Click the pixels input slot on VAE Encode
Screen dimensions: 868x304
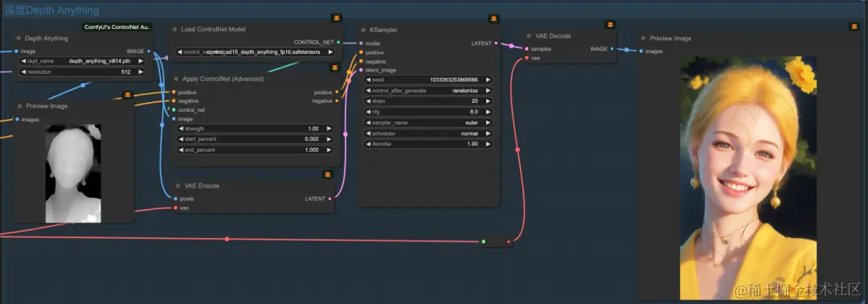coord(175,198)
